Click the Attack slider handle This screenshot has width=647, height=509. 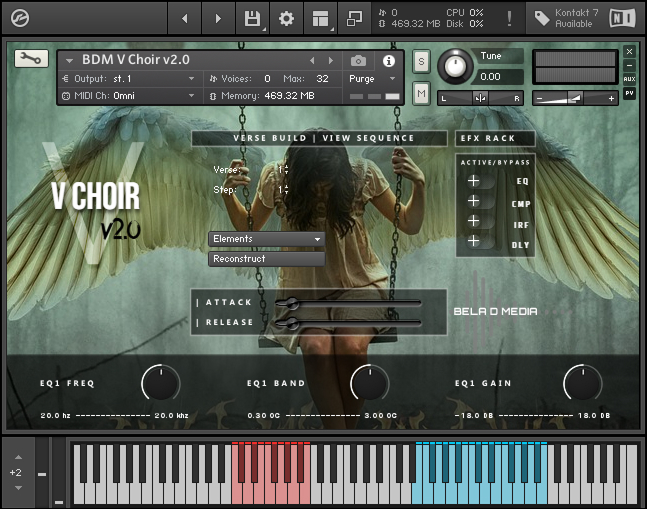click(x=292, y=303)
